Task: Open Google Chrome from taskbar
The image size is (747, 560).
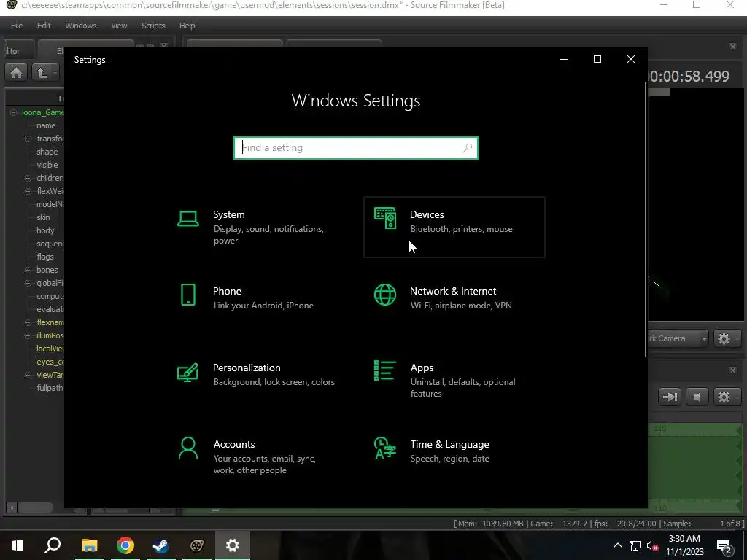Action: pyautogui.click(x=125, y=545)
